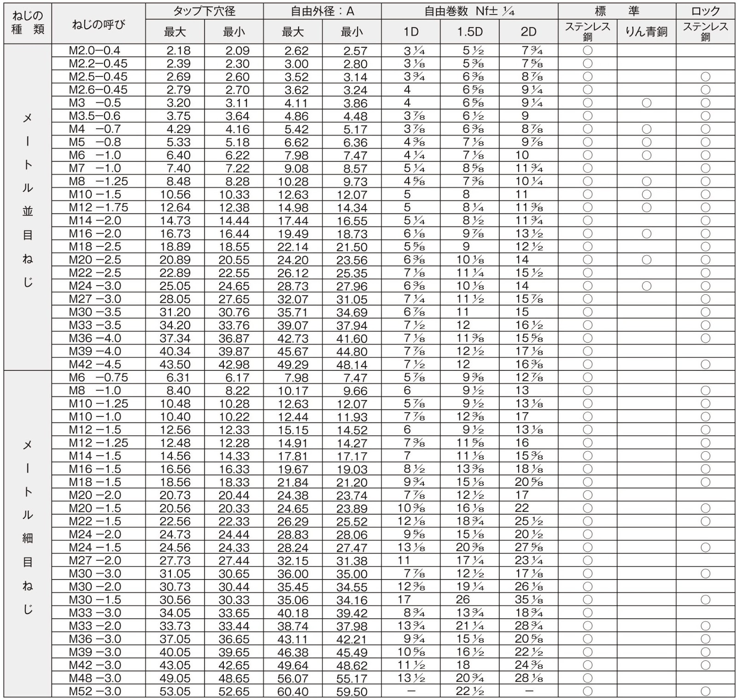
Task: Click the ねじの呼び column header
Action: point(98,24)
